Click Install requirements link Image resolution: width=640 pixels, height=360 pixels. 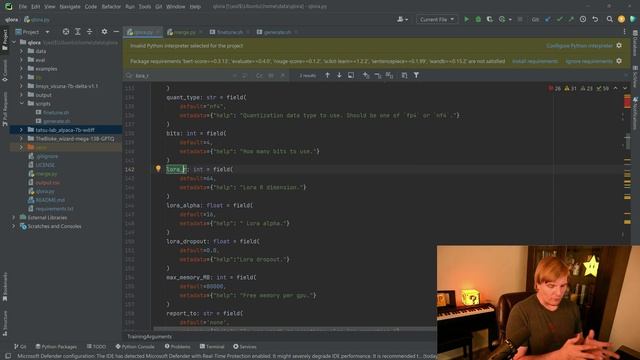[x=535, y=61]
